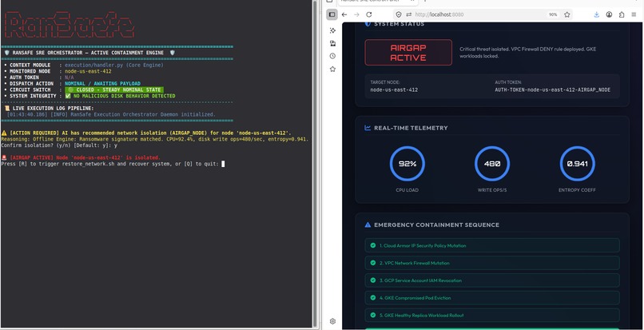Click the Confirm isolation prompt line
This screenshot has width=644, height=330.
(59, 145)
